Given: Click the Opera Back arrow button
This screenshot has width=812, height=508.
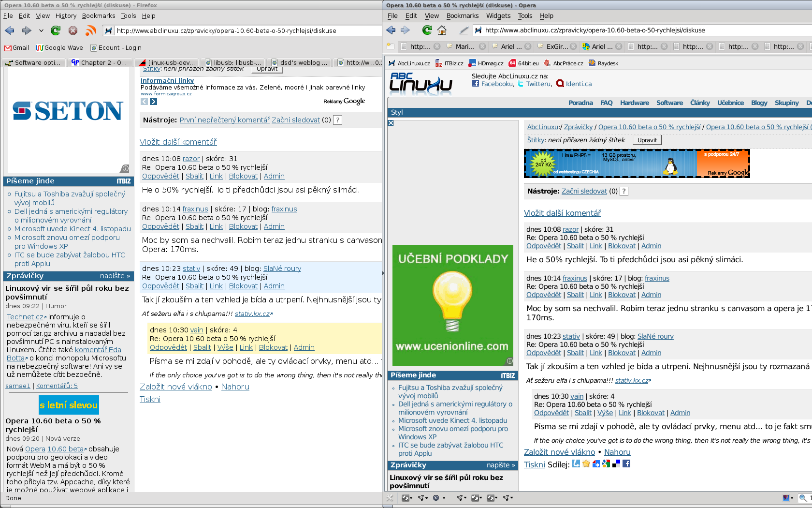Looking at the screenshot, I should pos(391,30).
